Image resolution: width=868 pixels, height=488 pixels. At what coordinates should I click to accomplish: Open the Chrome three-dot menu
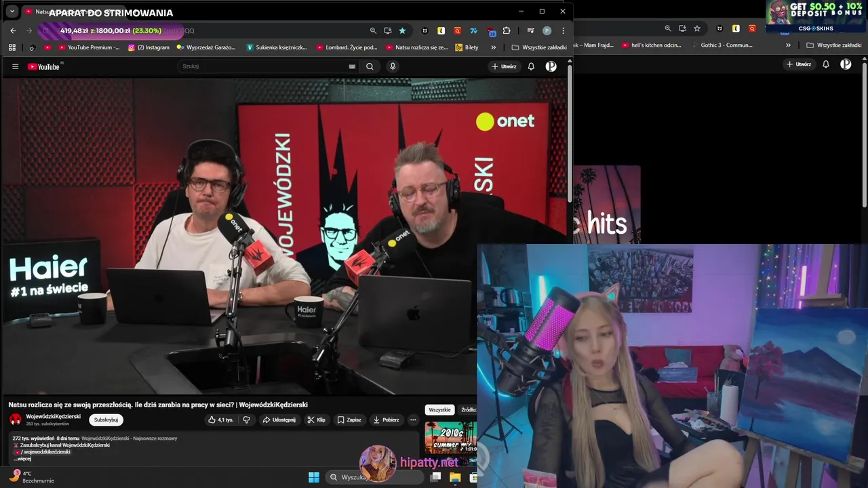(563, 30)
